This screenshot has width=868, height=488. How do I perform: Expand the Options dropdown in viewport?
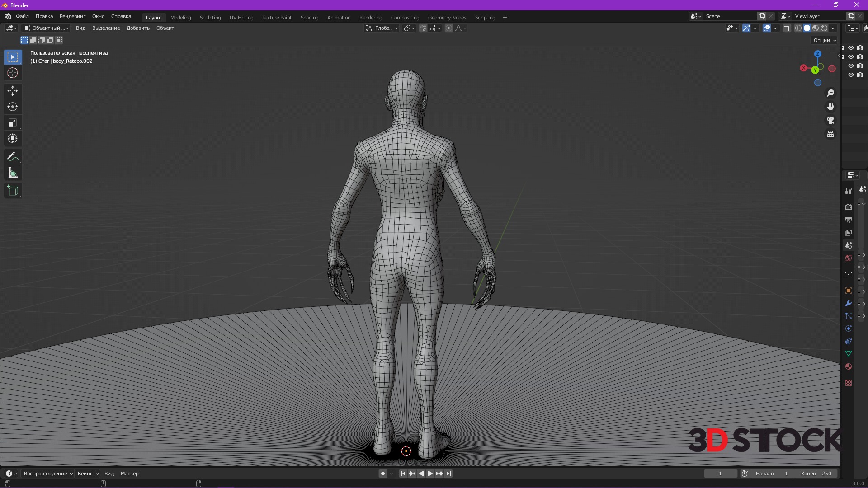825,40
